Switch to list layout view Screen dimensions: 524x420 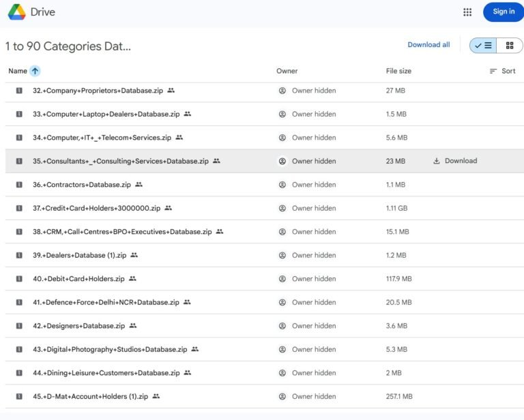tap(483, 46)
